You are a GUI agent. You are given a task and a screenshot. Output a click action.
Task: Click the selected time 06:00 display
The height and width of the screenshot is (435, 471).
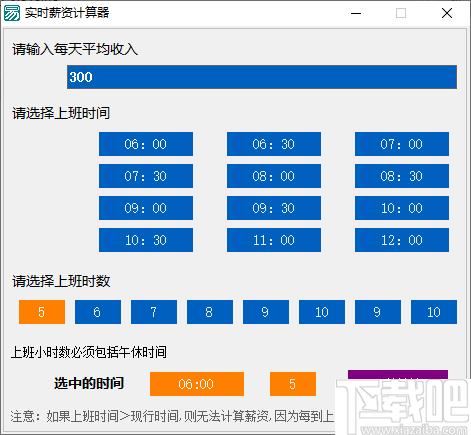tap(197, 384)
